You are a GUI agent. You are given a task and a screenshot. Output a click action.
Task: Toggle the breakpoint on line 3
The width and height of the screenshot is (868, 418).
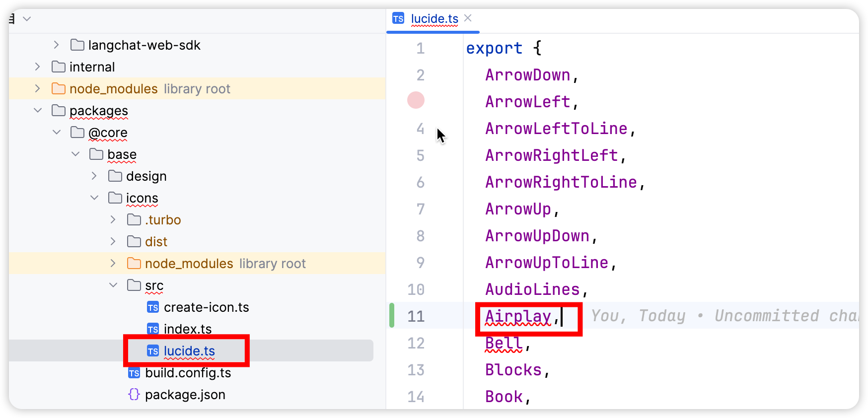point(416,100)
